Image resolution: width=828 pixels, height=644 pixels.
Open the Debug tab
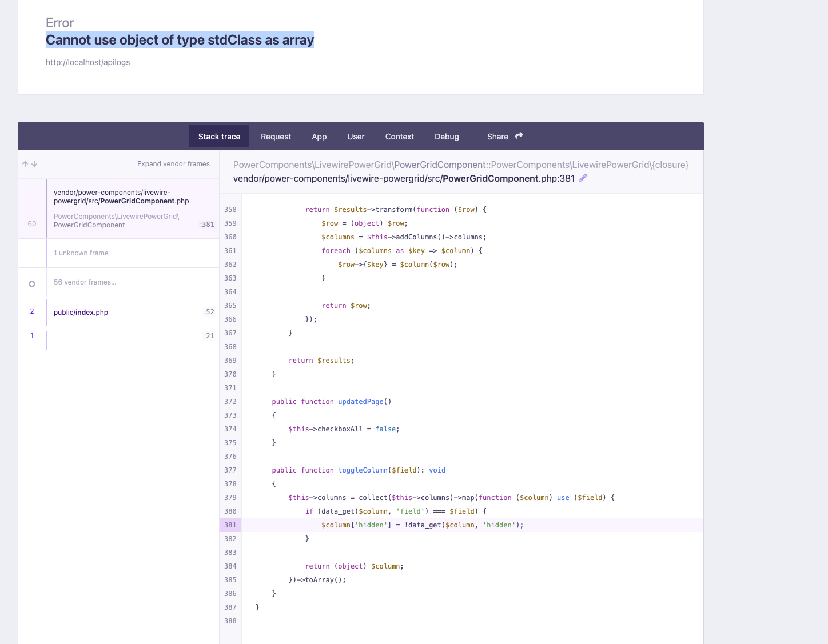click(447, 137)
